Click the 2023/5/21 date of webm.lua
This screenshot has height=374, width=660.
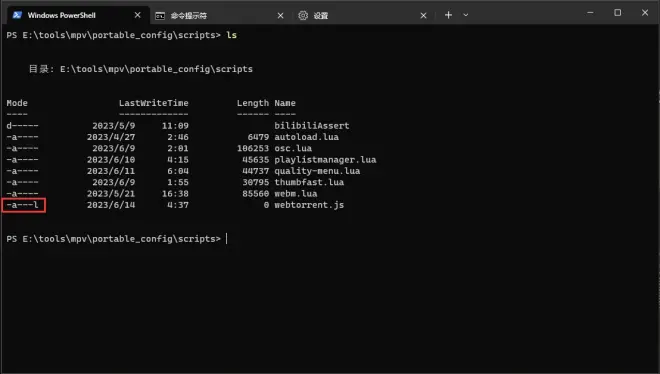(x=111, y=194)
